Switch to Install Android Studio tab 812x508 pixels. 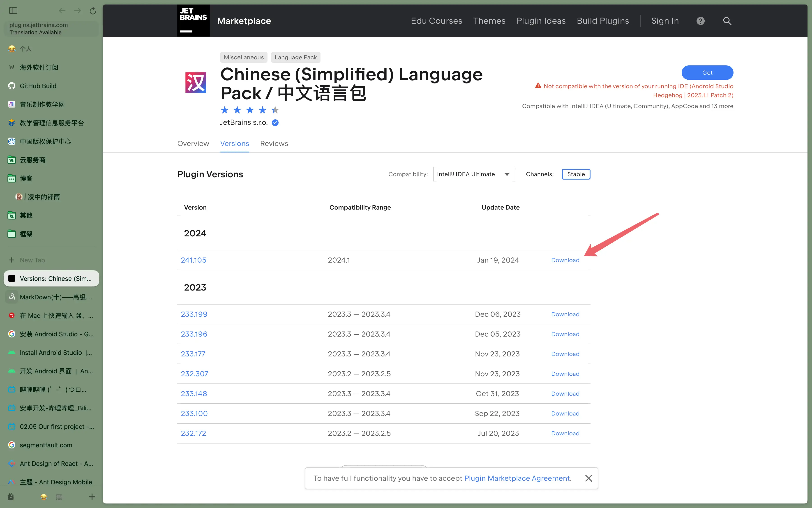51,352
